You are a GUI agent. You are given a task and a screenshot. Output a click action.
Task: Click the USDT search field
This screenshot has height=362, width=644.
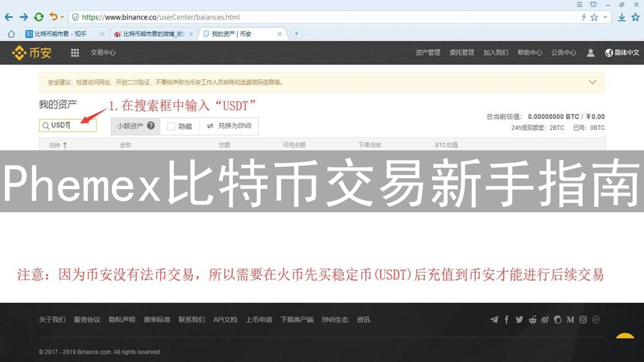pyautogui.click(x=68, y=125)
